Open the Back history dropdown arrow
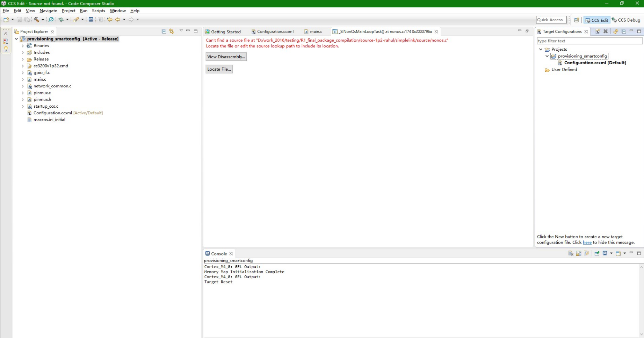Viewport: 644px width, 338px height. pos(124,20)
